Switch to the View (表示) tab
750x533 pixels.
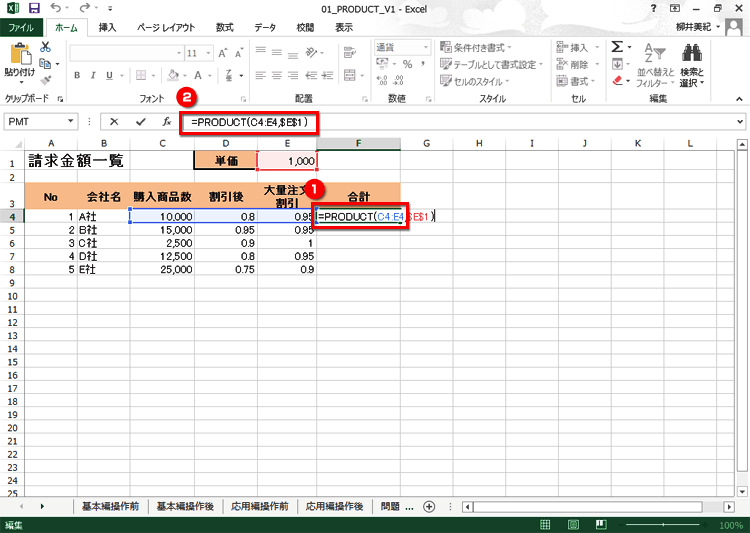pyautogui.click(x=343, y=27)
